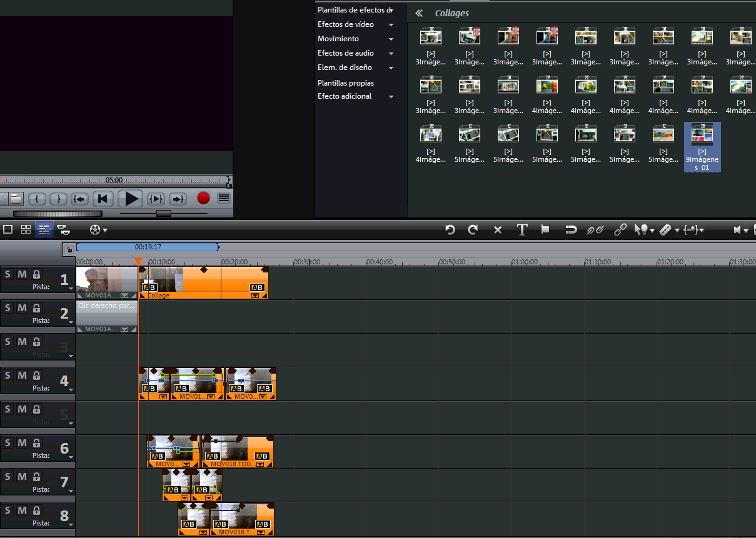Screen dimensions: 756x538
Task: Switch to multicam mode camera icon
Action: (63, 229)
